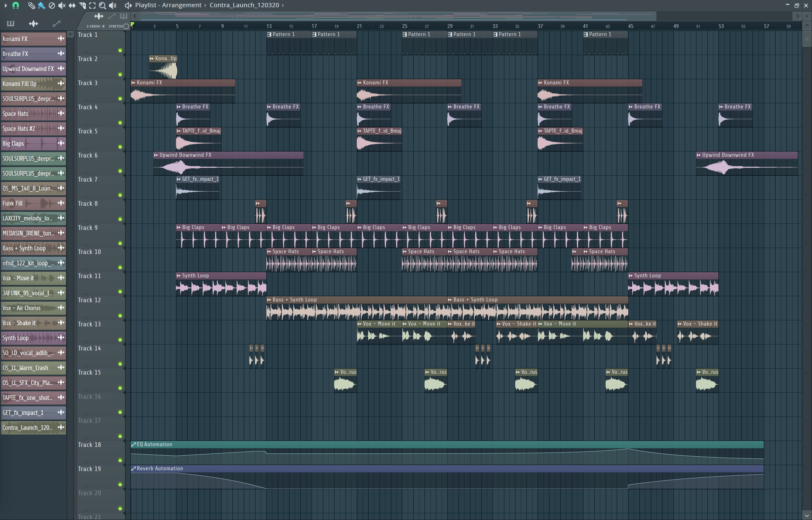This screenshot has width=812, height=520.
Task: Select Bass + Synth Loop in the picker
Action: pyautogui.click(x=34, y=248)
